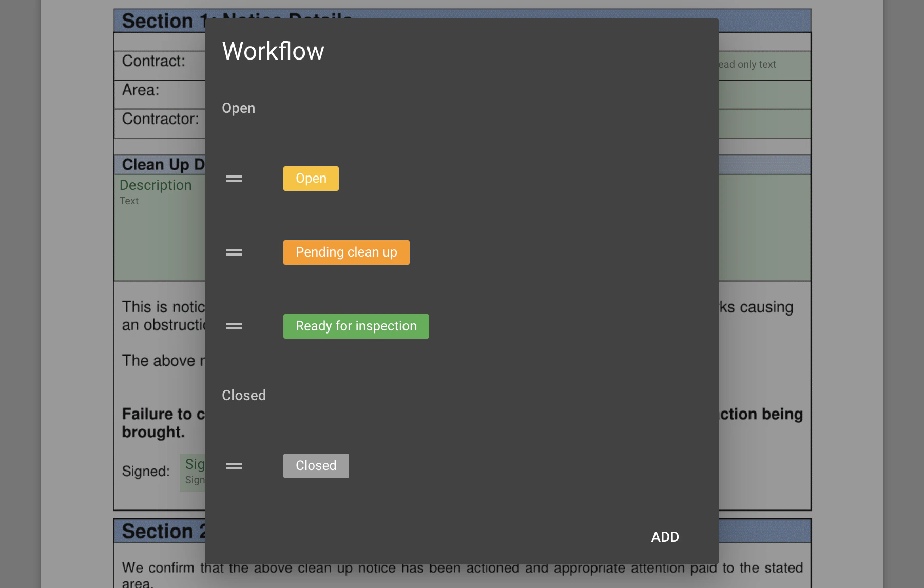Select the Ready for inspection status chip

tap(356, 326)
